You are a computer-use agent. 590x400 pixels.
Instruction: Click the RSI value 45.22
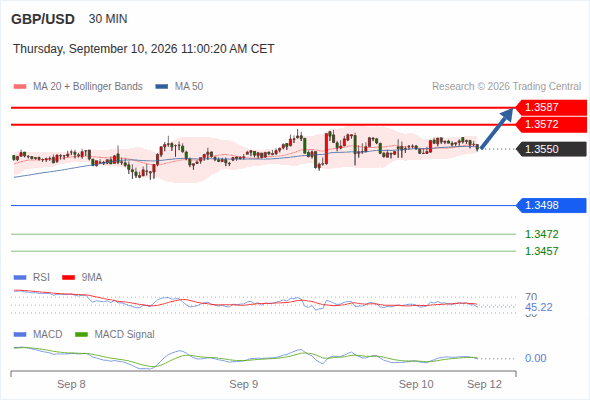pos(539,307)
